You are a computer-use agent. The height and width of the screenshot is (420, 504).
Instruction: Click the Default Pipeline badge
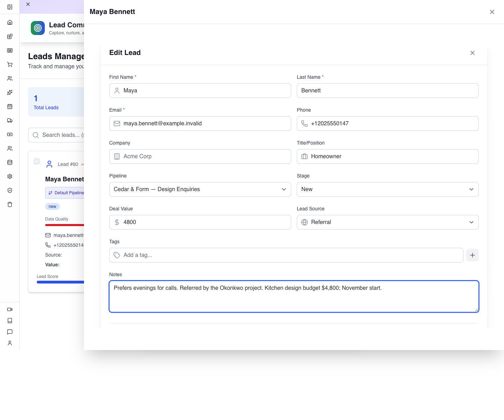65,193
